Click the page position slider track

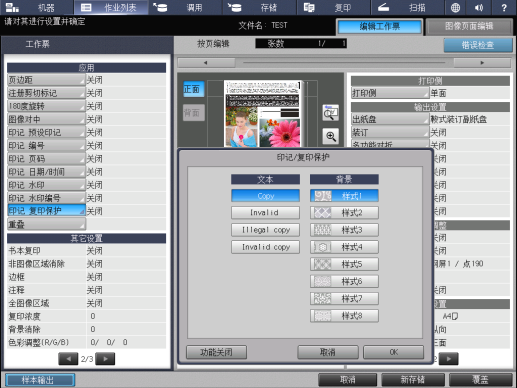344,63
